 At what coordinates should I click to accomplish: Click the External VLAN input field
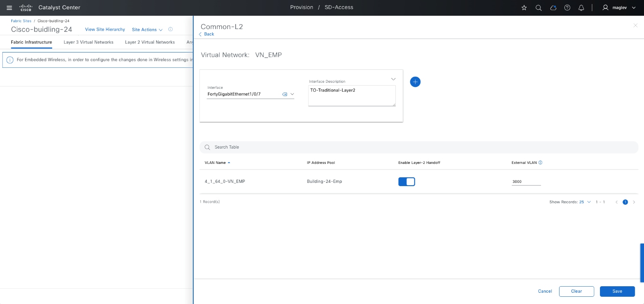(x=526, y=182)
